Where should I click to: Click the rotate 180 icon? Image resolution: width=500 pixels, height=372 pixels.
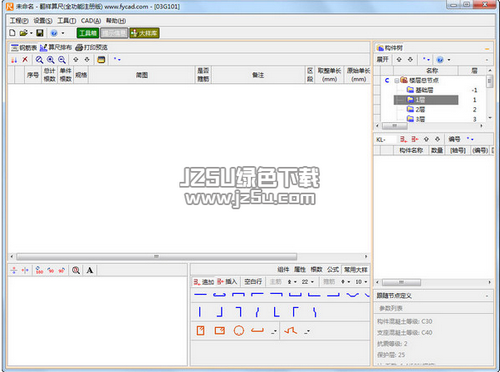[x=39, y=270]
